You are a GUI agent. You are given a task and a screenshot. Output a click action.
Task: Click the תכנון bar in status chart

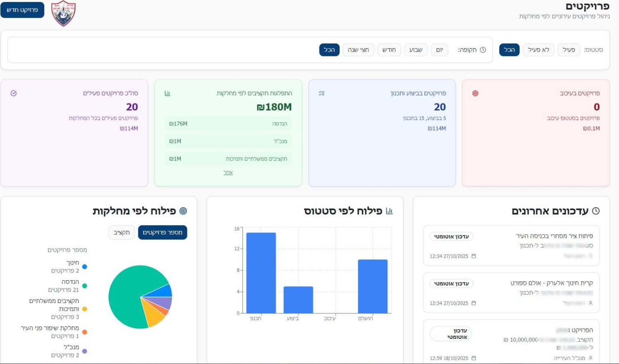[x=261, y=273]
